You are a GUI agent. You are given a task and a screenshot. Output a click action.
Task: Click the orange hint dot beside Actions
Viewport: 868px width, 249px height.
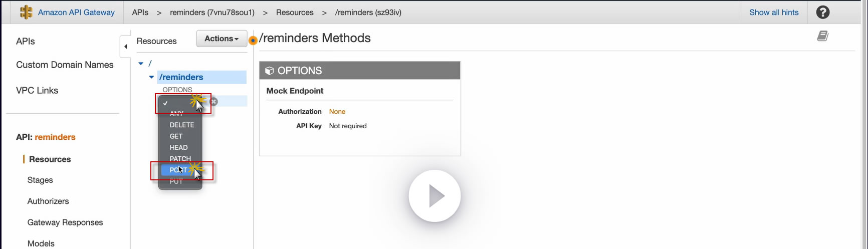[x=253, y=41]
